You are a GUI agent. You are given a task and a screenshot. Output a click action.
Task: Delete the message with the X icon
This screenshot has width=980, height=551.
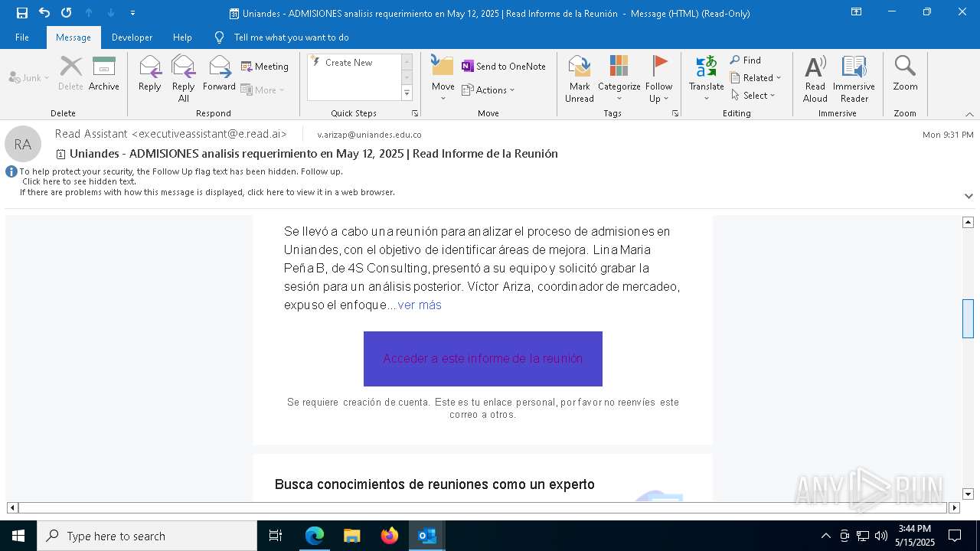(x=70, y=74)
